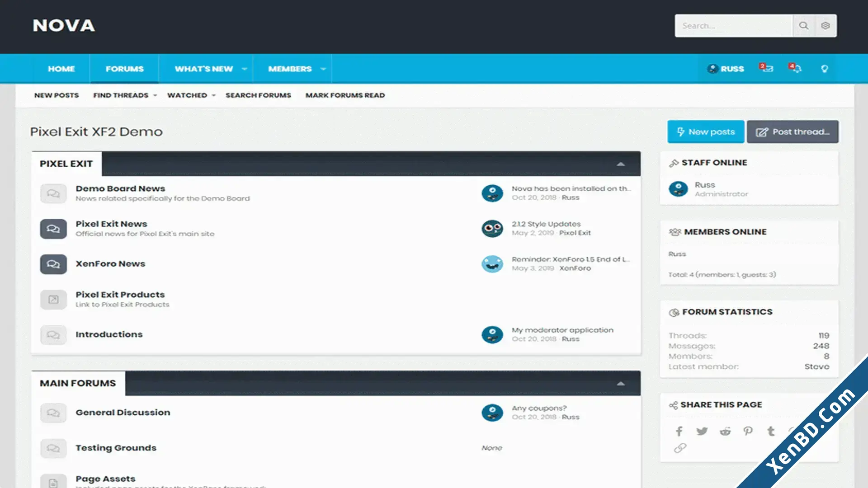Collapse the Pixel Exit category
Viewport: 868px width, 488px height.
point(621,164)
